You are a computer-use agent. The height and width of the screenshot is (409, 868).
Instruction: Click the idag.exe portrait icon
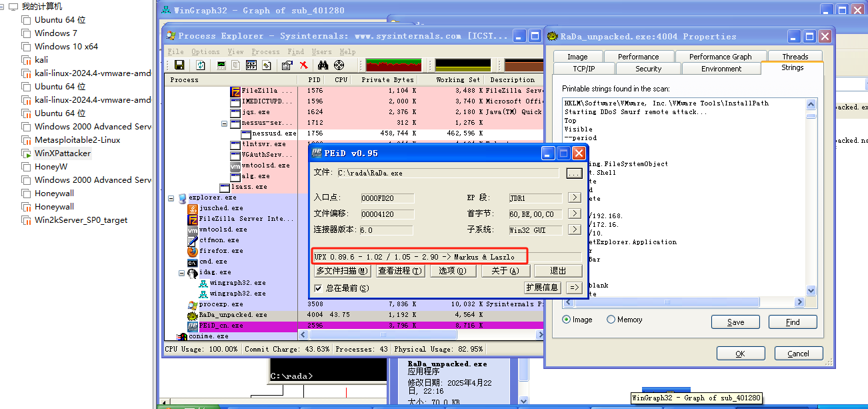tap(193, 272)
